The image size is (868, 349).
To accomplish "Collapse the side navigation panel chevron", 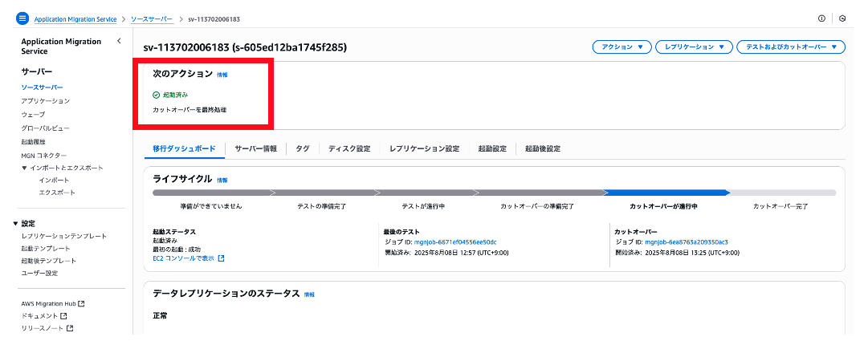I will click(x=119, y=41).
